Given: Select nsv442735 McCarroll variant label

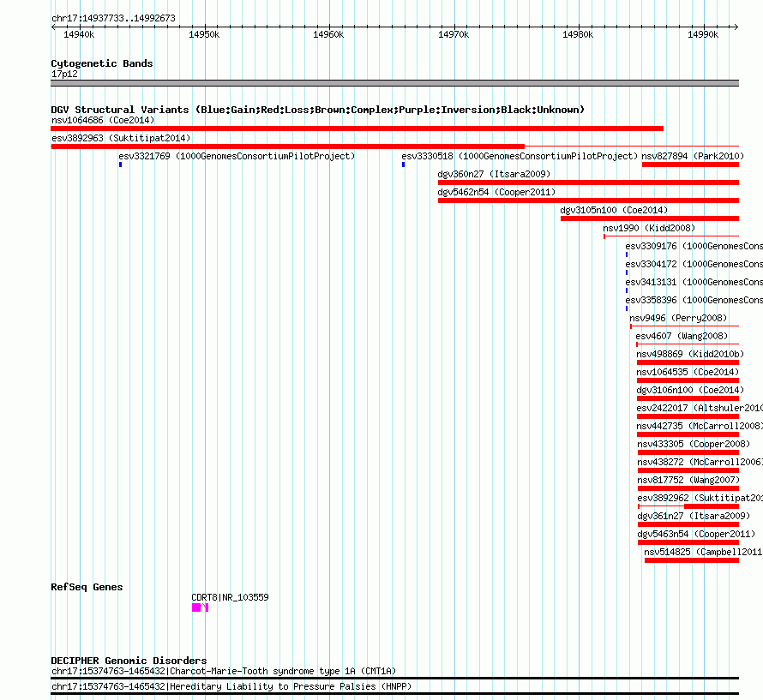Looking at the screenshot, I should point(700,426).
